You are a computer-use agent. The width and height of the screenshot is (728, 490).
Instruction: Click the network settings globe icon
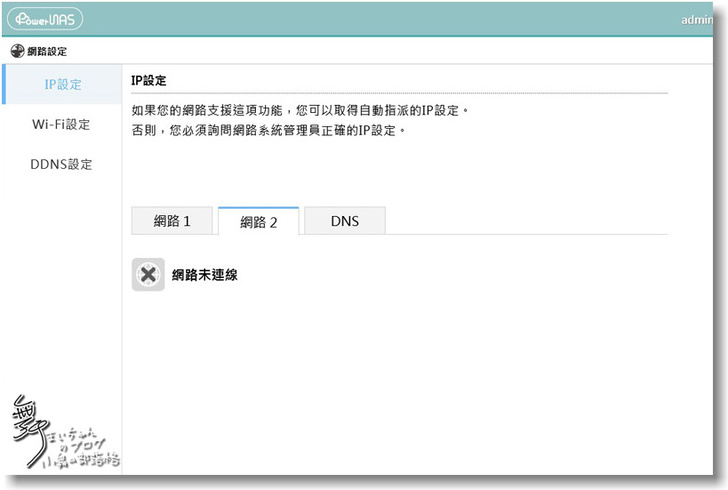[x=17, y=51]
